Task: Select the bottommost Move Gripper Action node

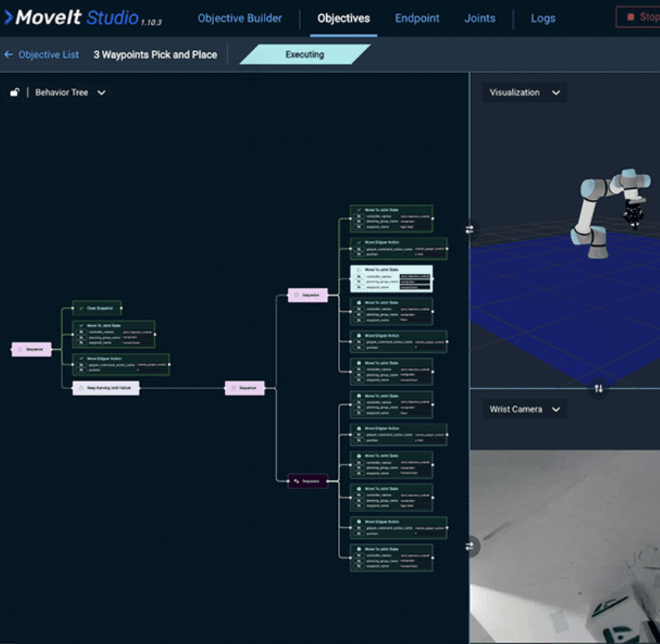Action: pyautogui.click(x=398, y=527)
